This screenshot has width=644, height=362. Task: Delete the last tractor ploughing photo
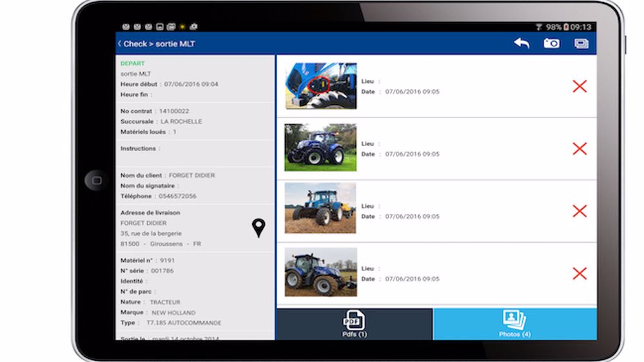point(580,273)
